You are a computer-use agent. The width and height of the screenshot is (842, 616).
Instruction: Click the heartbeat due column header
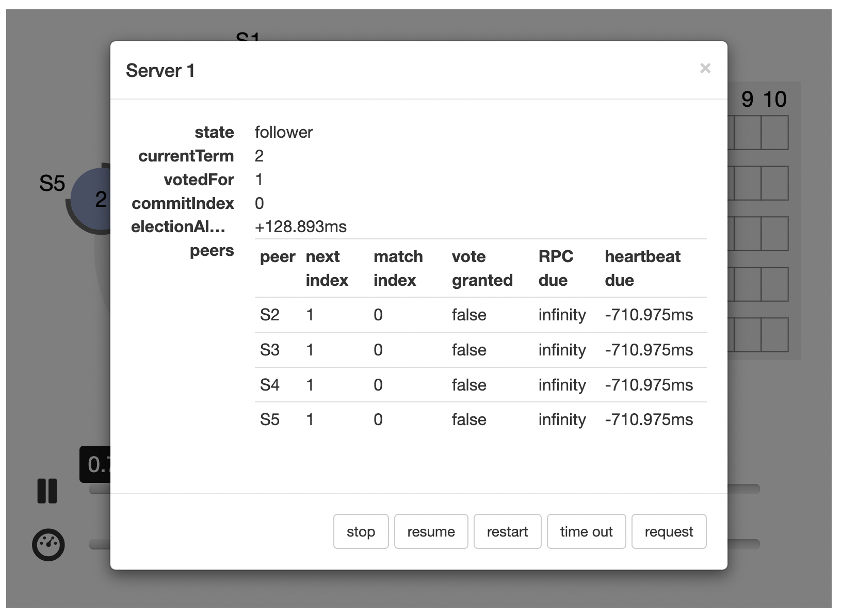tap(642, 268)
